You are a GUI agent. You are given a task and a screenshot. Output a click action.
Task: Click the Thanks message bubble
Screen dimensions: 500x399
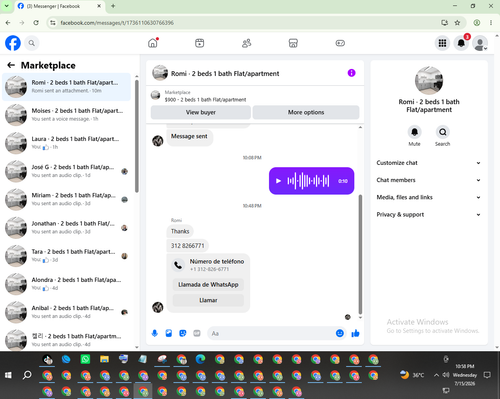pyautogui.click(x=180, y=231)
